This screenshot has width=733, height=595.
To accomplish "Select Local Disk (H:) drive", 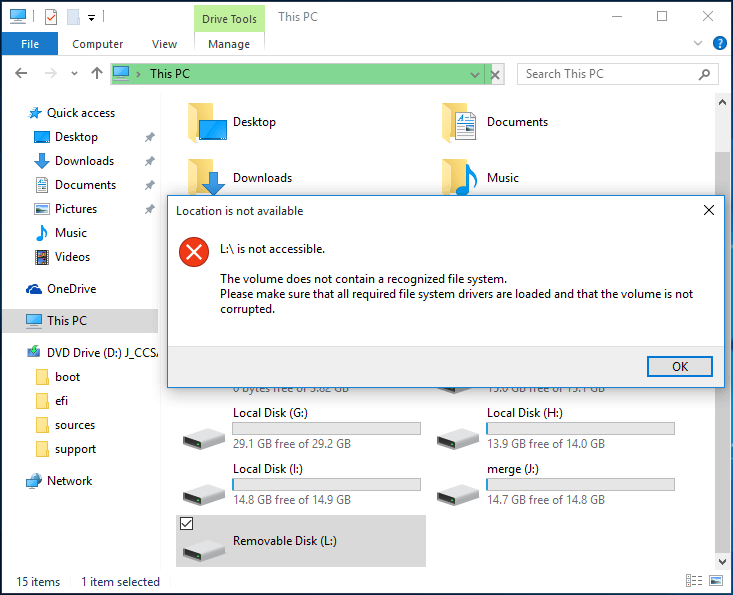I will click(555, 428).
